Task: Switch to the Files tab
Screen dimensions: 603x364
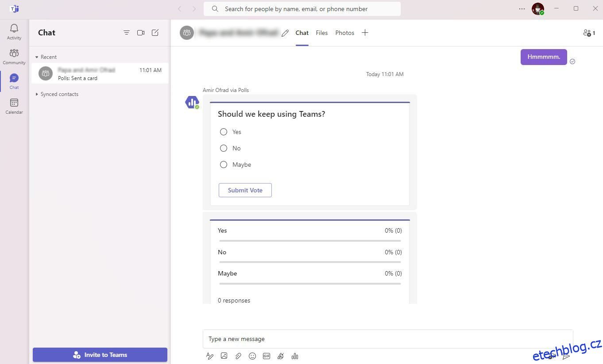Action: (322, 33)
